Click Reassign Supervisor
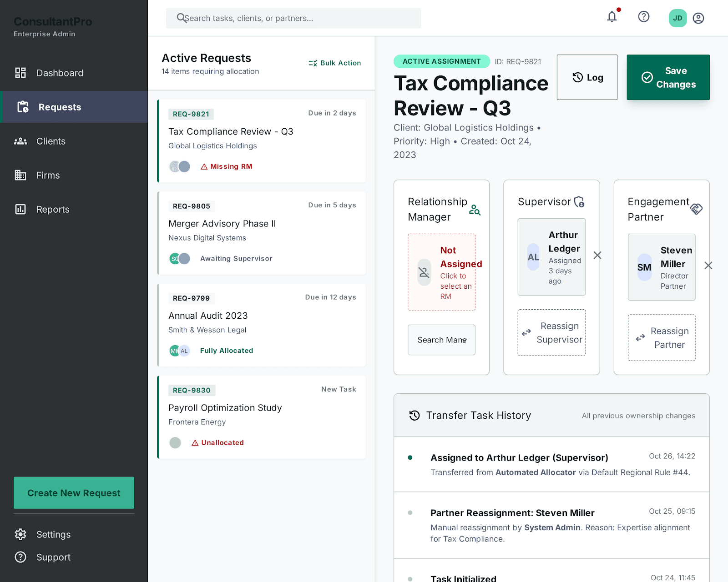 (x=551, y=333)
